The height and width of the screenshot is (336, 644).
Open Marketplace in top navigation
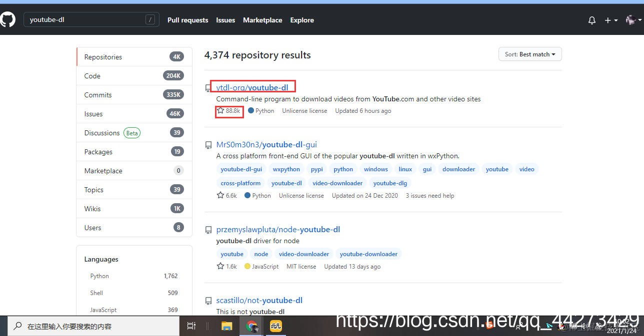tap(262, 20)
